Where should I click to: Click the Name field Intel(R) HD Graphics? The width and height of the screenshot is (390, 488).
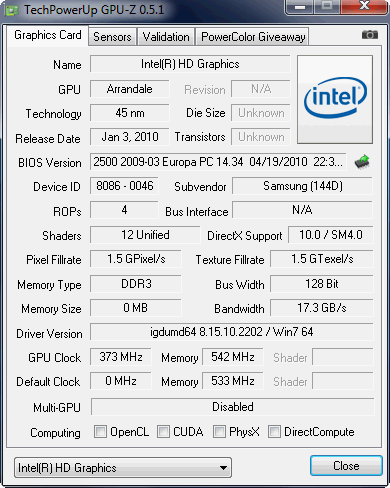point(190,64)
